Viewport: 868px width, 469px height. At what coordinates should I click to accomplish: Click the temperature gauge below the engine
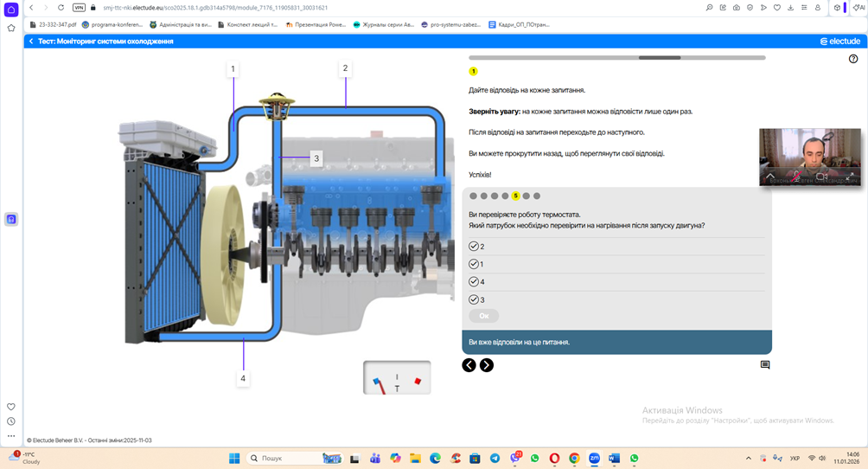[397, 377]
